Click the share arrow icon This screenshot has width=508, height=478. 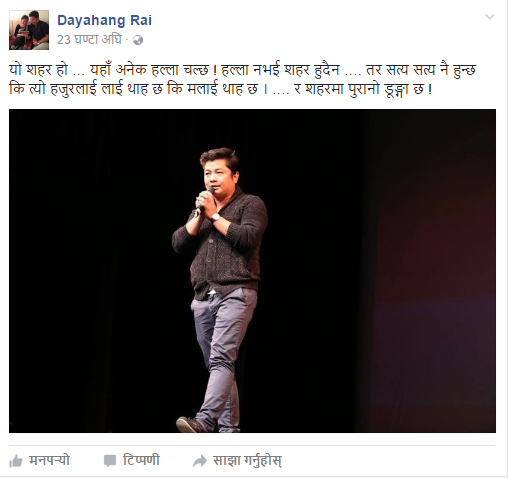[x=200, y=461]
